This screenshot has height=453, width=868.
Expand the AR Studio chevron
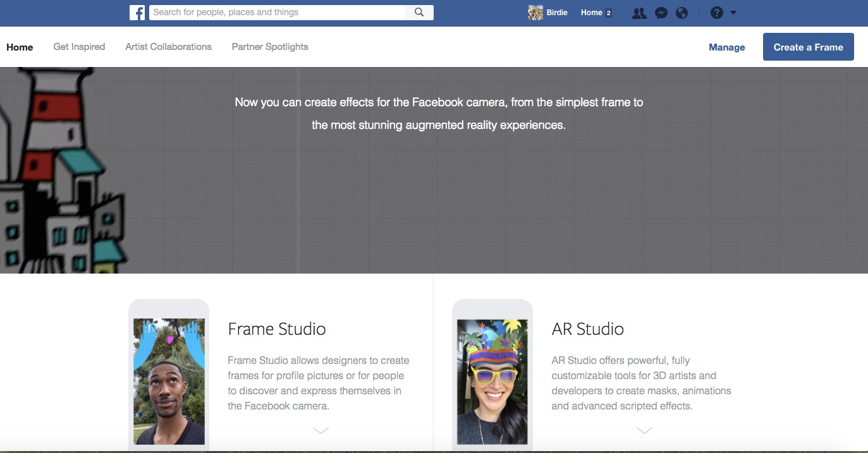point(644,430)
